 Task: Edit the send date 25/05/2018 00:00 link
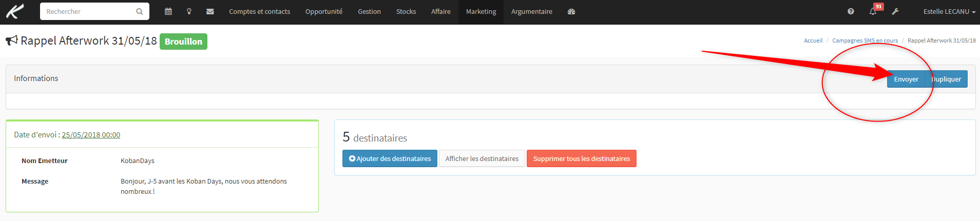(x=91, y=135)
